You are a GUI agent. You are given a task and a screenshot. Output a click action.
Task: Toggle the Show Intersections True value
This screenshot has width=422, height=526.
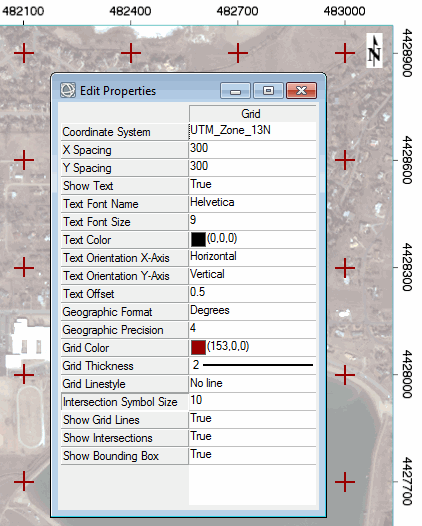click(x=253, y=437)
